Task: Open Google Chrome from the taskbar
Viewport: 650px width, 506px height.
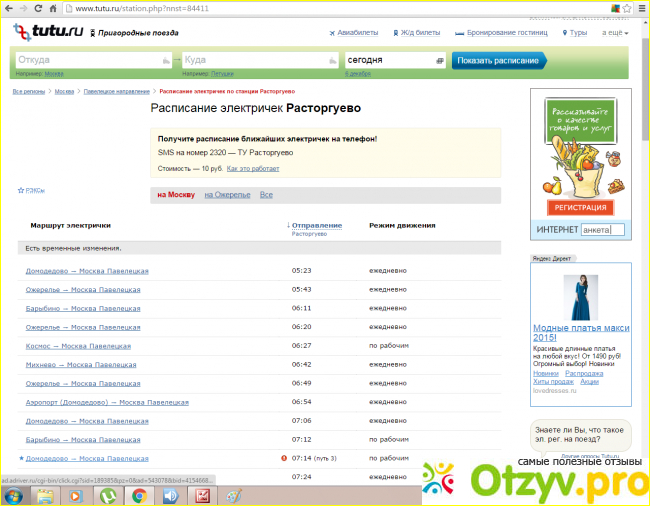Action: tap(139, 495)
